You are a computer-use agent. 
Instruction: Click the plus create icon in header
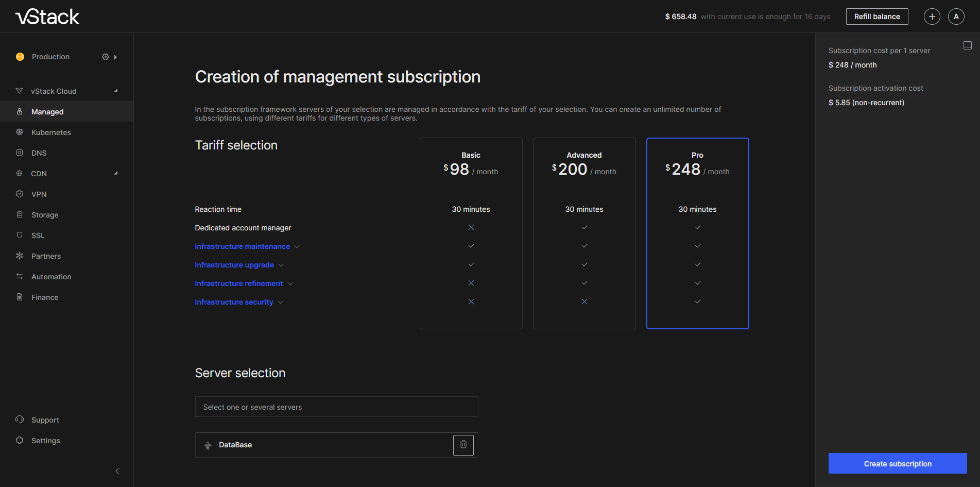click(x=932, y=16)
